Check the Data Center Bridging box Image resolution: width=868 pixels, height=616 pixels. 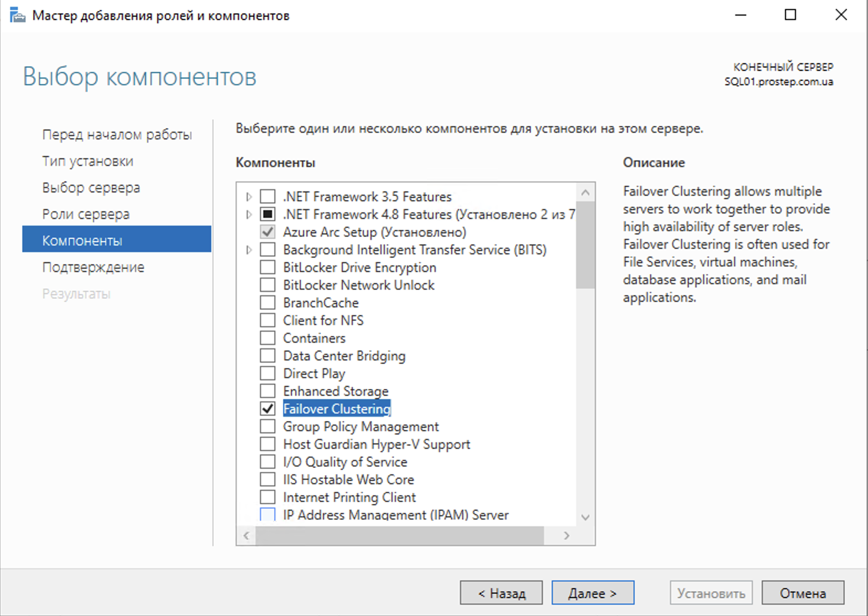268,356
